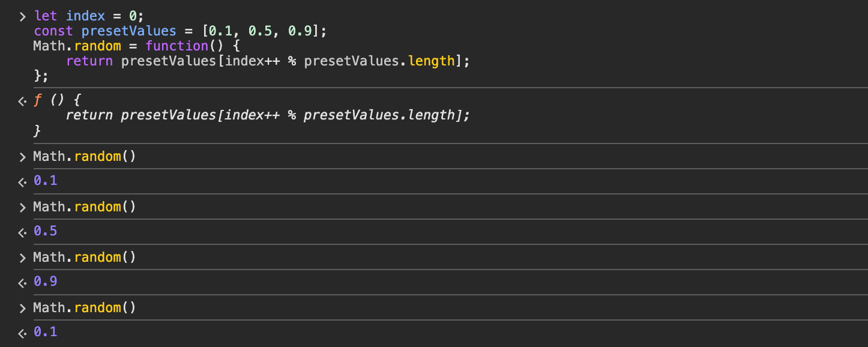This screenshot has width=868, height=347.
Task: Click the purple "let" keyword
Action: [x=46, y=16]
